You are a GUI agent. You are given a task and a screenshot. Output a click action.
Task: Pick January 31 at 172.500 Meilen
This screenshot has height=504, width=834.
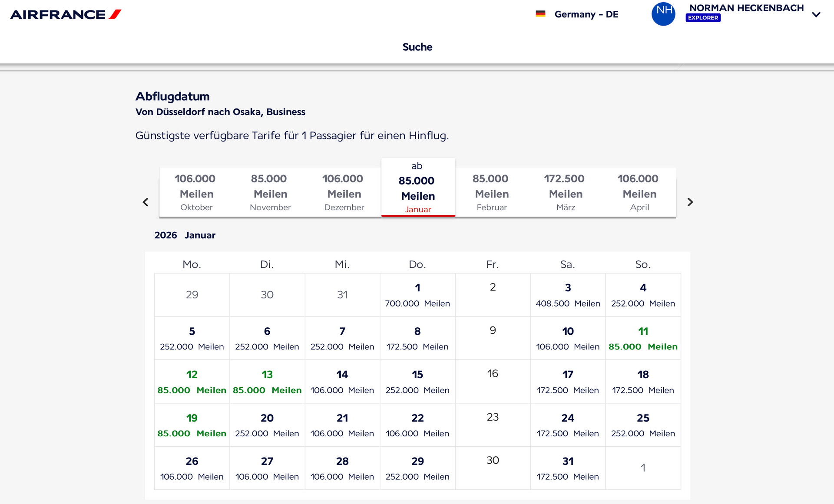coord(568,468)
